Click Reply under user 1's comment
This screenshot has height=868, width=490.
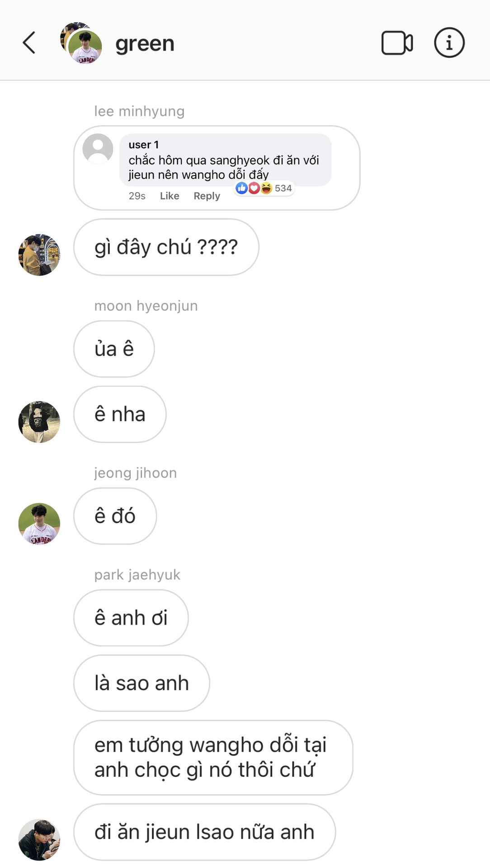(207, 196)
